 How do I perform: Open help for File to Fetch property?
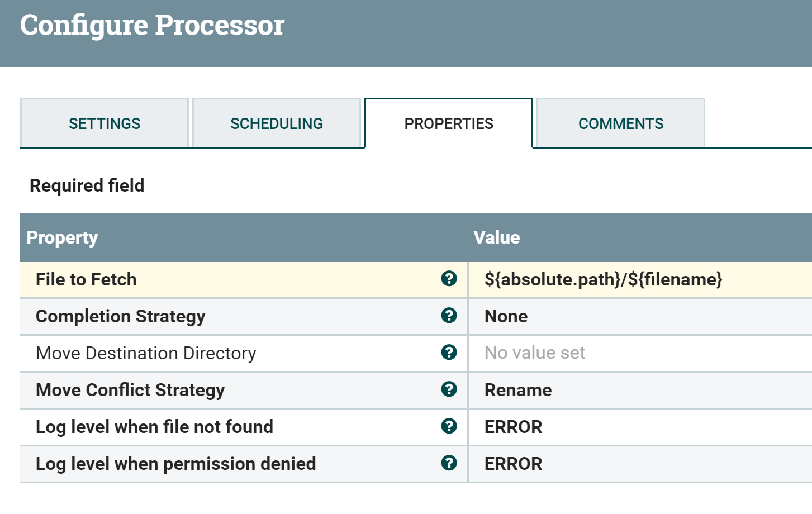(x=448, y=279)
